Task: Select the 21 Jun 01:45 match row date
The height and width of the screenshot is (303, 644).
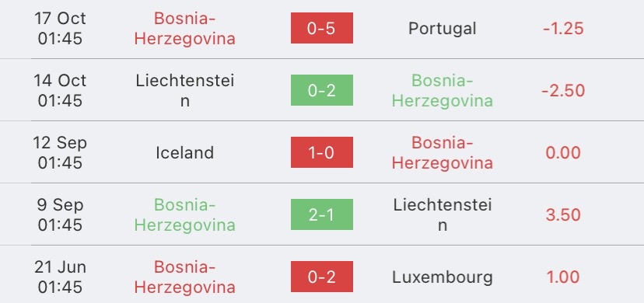Action: tap(60, 277)
